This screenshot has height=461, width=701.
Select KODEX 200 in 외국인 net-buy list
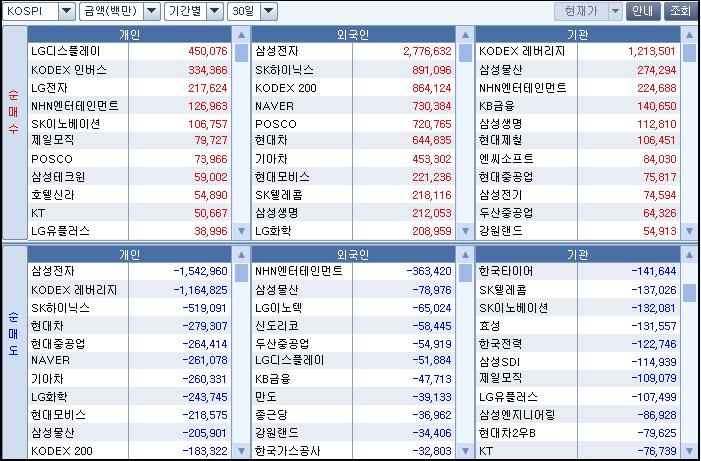(354, 88)
